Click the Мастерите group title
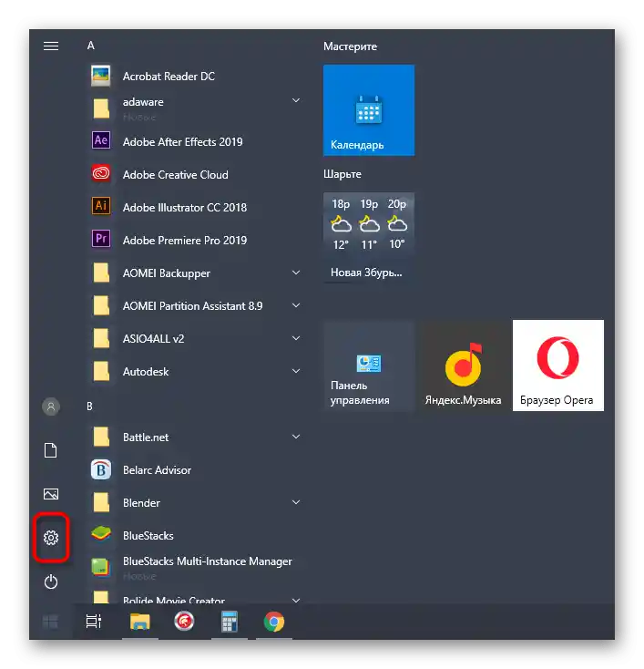 coord(350,46)
